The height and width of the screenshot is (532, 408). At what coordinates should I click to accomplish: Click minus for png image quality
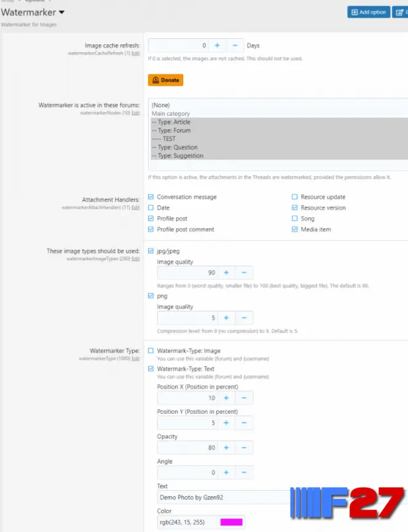[x=244, y=318]
